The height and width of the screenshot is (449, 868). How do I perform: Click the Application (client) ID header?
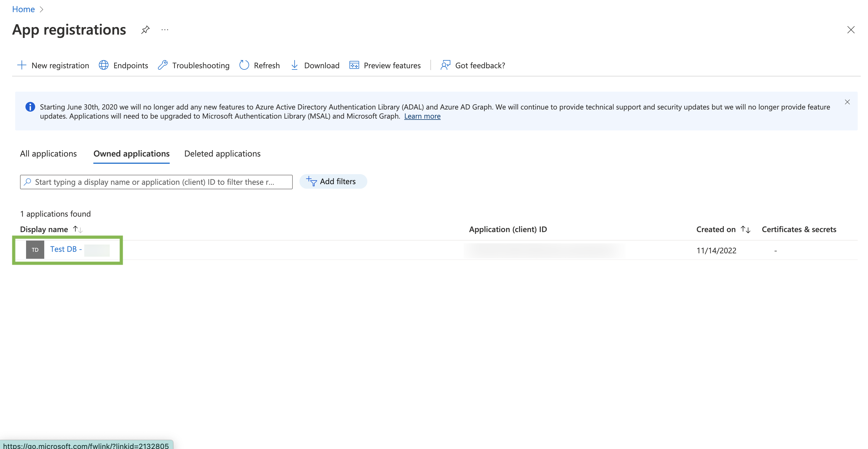(x=508, y=229)
